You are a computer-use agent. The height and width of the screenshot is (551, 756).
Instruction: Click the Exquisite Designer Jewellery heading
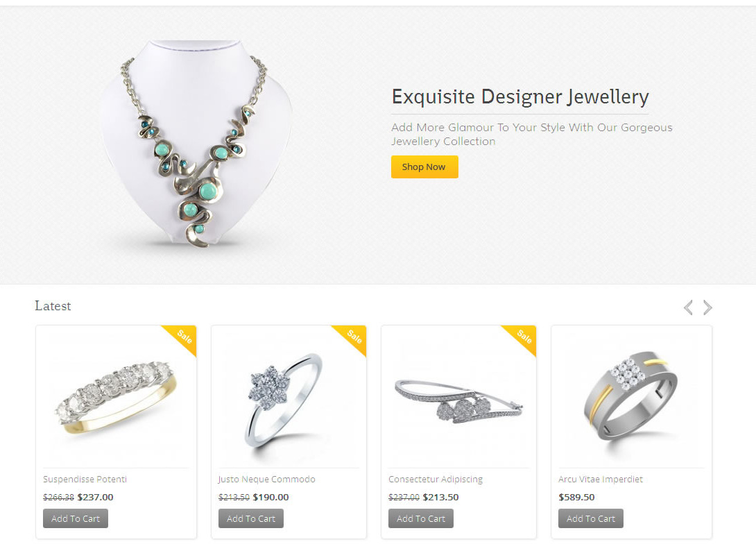click(x=520, y=97)
